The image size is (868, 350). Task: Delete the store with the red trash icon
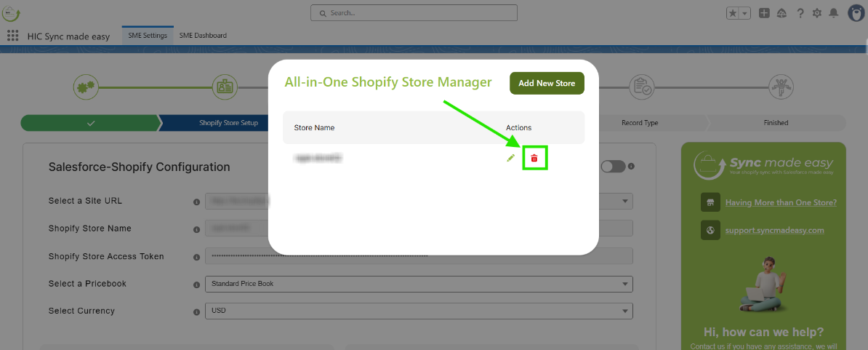534,159
